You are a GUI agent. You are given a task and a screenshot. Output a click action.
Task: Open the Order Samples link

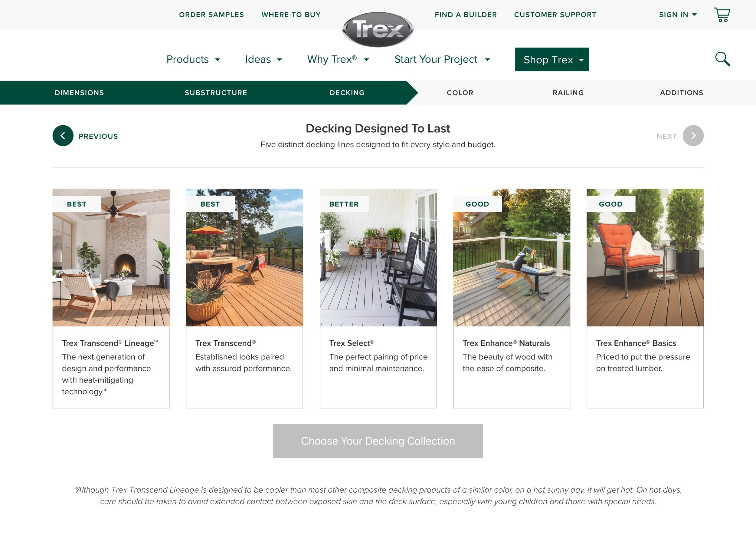coord(212,15)
